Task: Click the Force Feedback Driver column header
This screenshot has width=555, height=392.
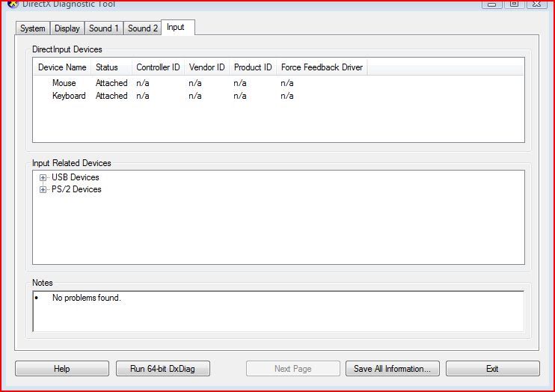Action: (x=322, y=67)
